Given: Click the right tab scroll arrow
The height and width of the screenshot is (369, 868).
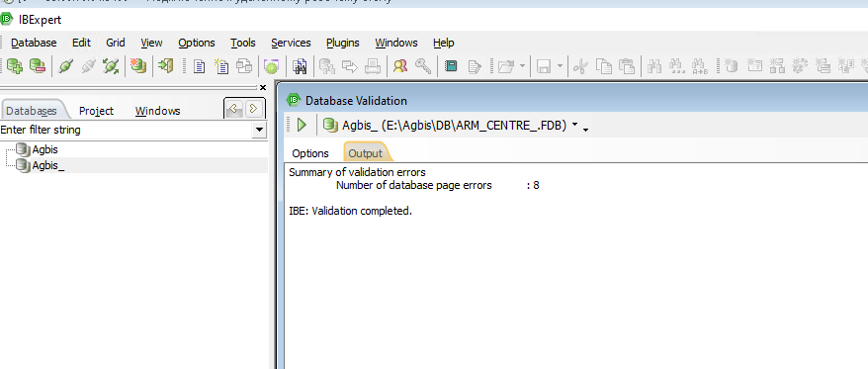Looking at the screenshot, I should coord(253,109).
